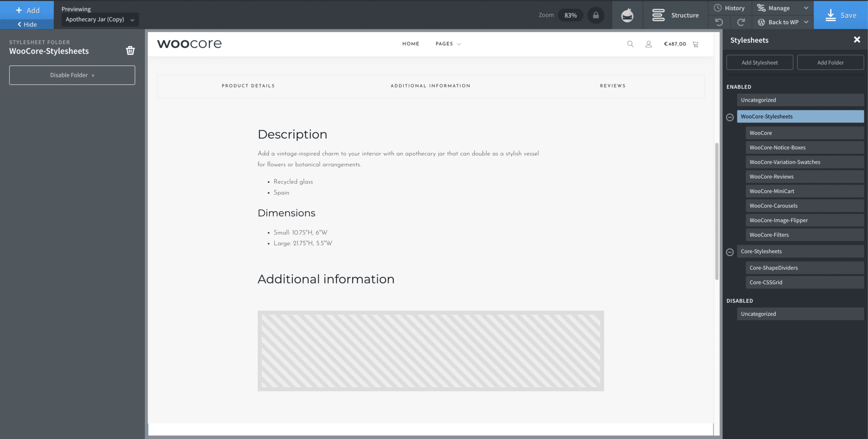Open the Pages menu in preview navigation

pyautogui.click(x=448, y=44)
